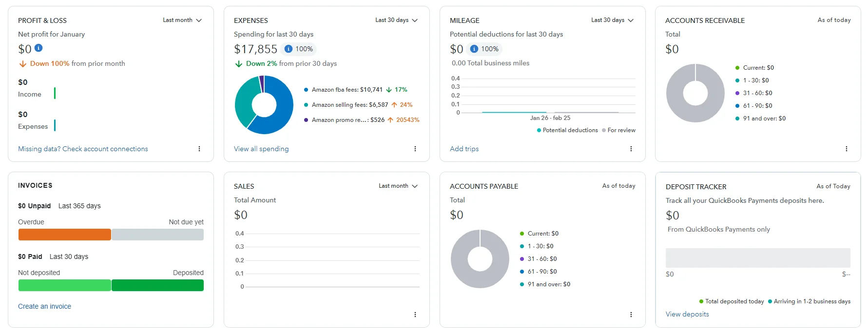Click the Create an invoice link

coord(44,306)
